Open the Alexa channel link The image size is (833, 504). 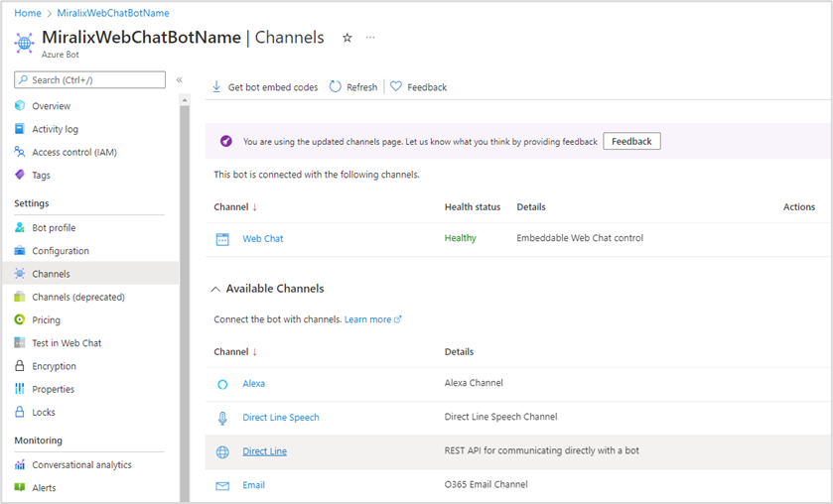pos(254,383)
